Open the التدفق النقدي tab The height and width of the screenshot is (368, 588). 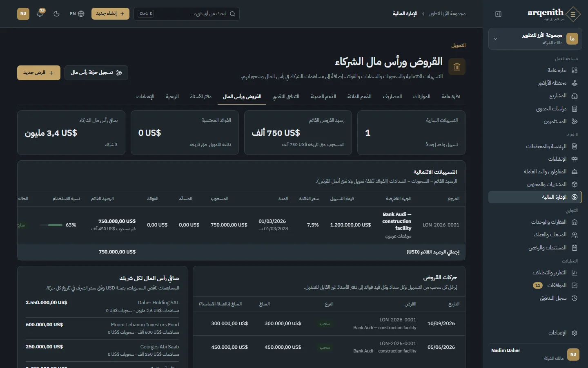click(x=286, y=96)
